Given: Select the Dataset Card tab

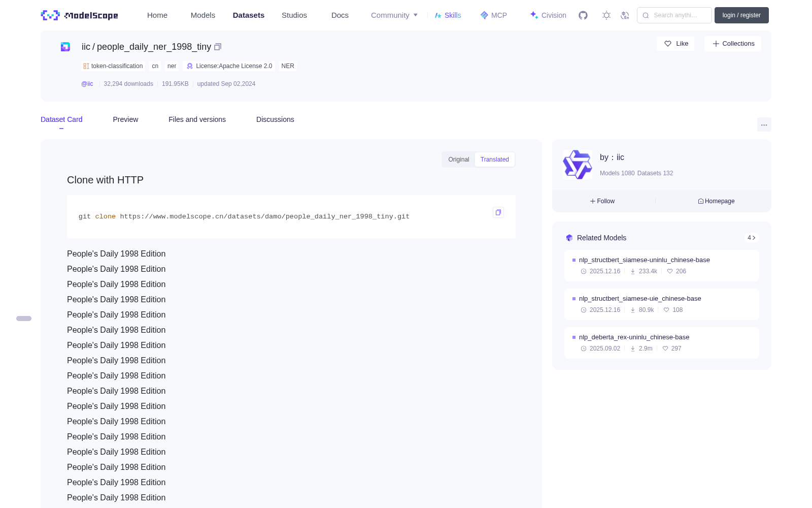Looking at the screenshot, I should pos(61,119).
